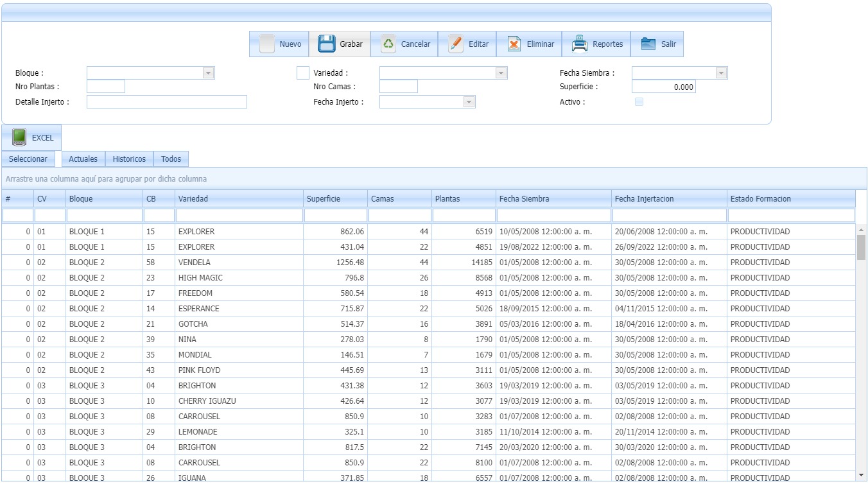Tick the checkbox beside Variedad
This screenshot has width=868, height=484.
coord(302,73)
